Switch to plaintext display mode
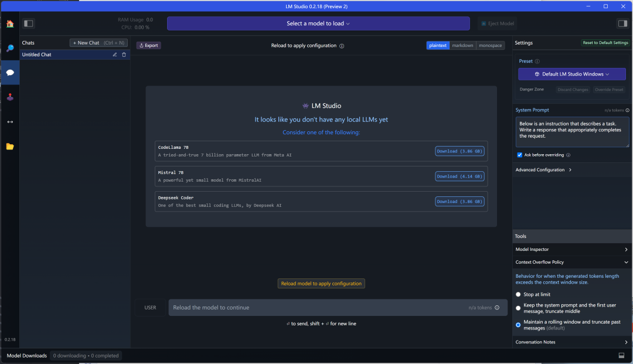The image size is (633, 364). (438, 46)
